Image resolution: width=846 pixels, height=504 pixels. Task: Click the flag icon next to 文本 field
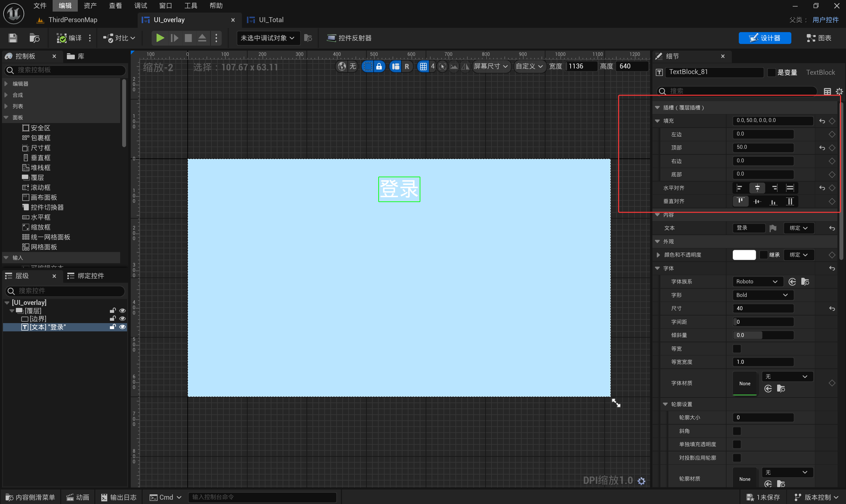(x=773, y=228)
